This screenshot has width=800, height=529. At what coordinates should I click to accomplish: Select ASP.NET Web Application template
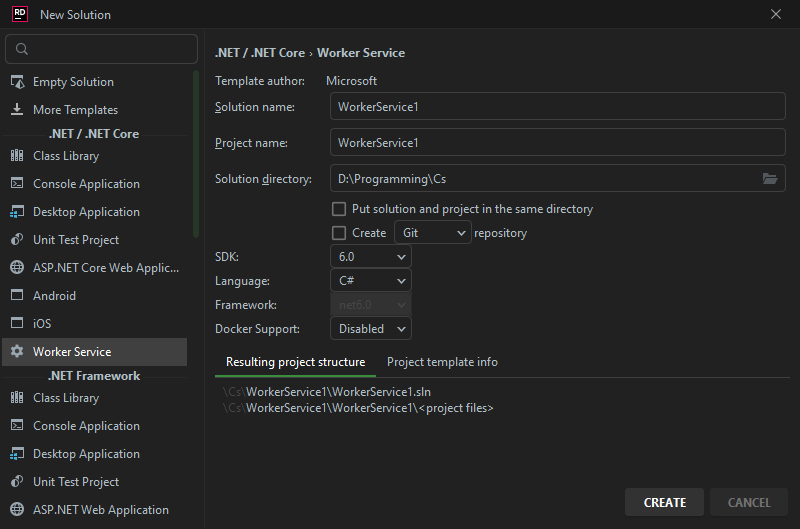(95, 510)
